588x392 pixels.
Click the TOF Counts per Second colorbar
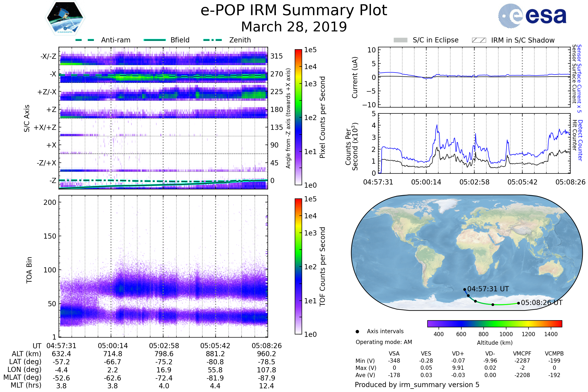click(298, 266)
